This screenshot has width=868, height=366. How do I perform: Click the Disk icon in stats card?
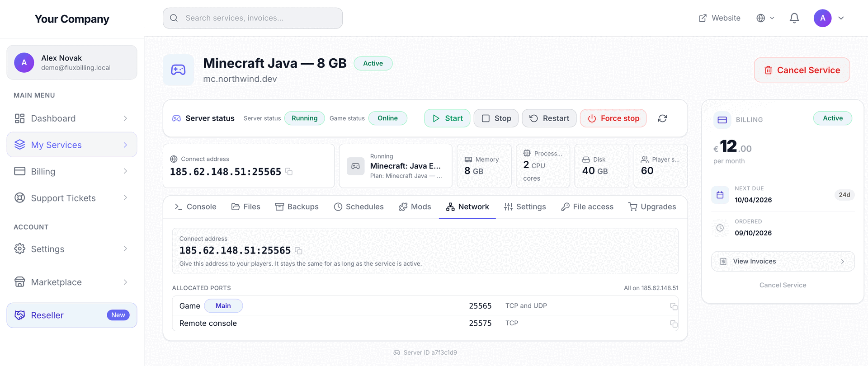[x=586, y=160]
